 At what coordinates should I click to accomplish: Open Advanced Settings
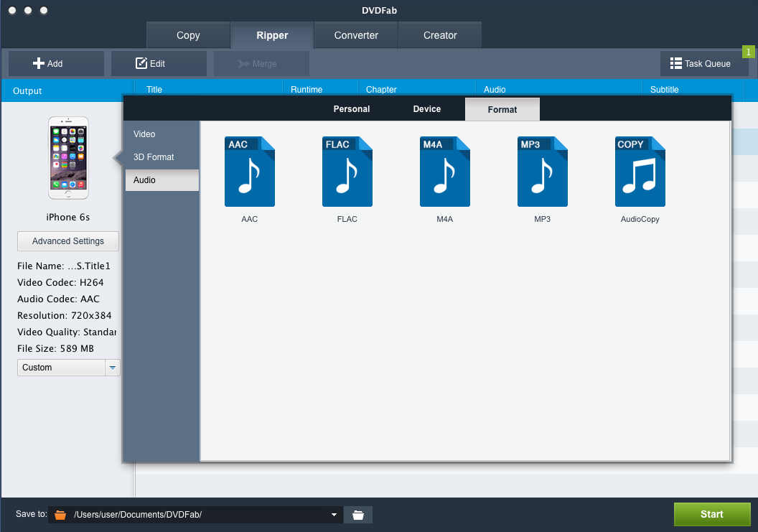coord(68,241)
